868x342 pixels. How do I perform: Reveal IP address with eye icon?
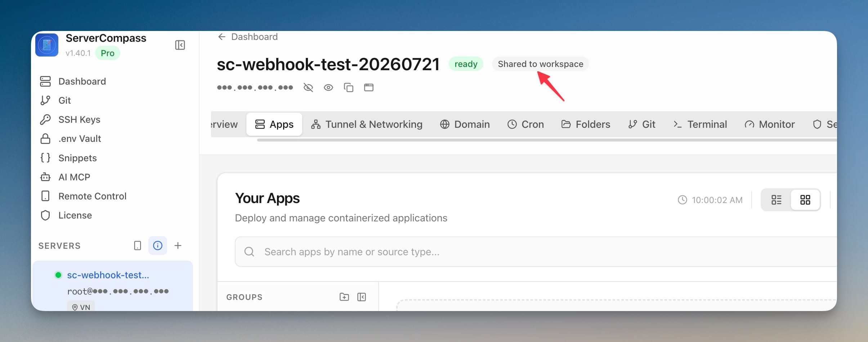point(328,87)
